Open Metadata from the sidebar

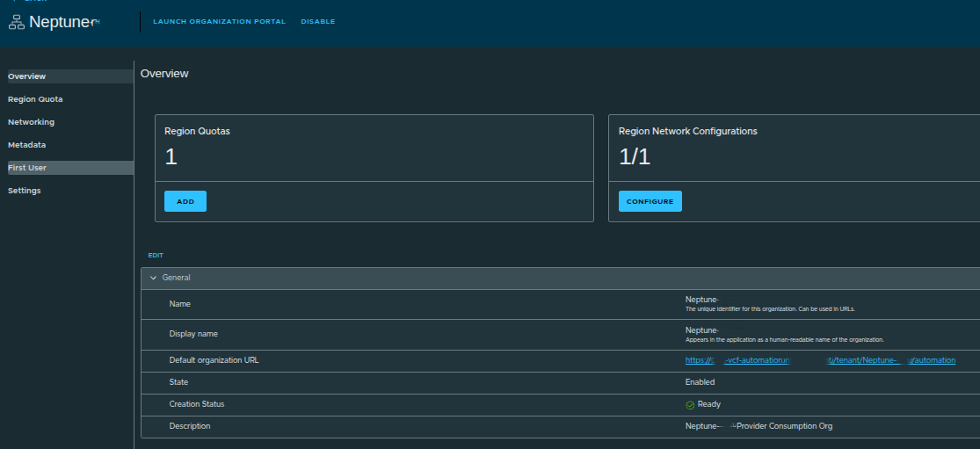pos(27,145)
